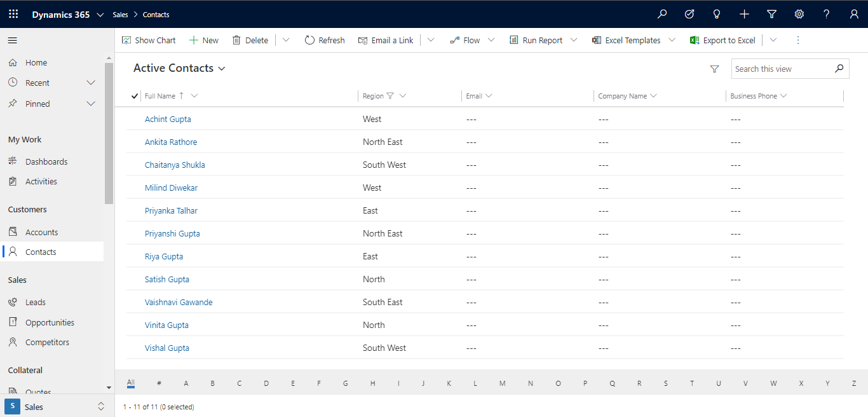Open Competitors in sidebar

point(47,342)
